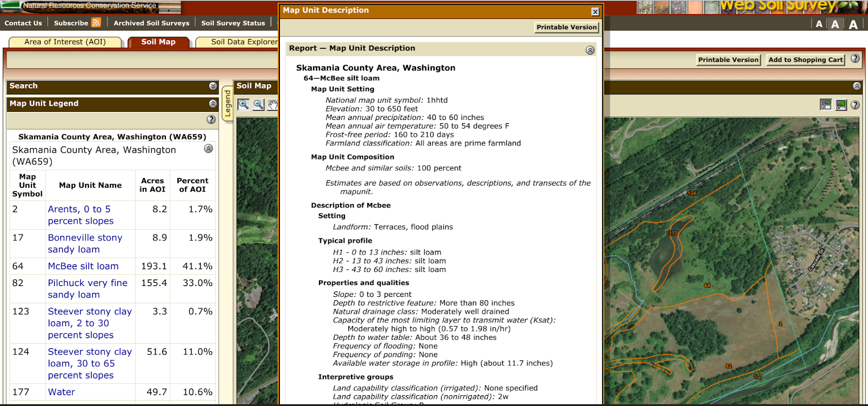
Task: Select the pan hand tool
Action: 272,105
